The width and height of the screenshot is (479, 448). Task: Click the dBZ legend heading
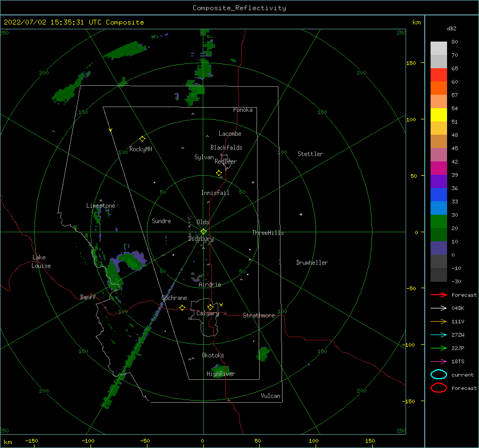pyautogui.click(x=451, y=28)
